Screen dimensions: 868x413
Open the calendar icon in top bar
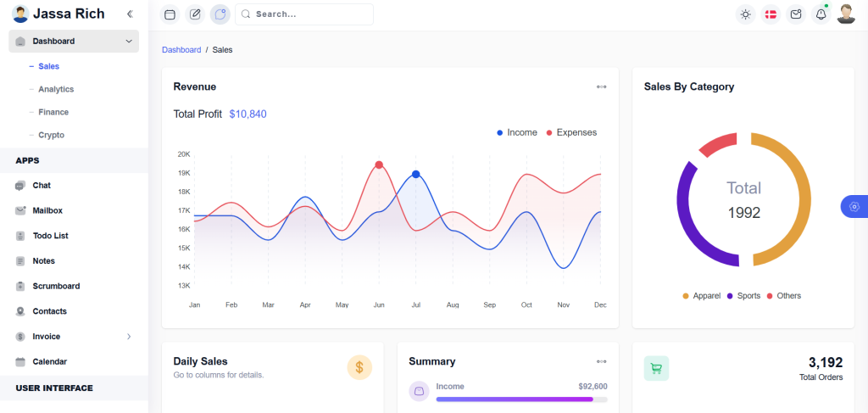click(170, 14)
